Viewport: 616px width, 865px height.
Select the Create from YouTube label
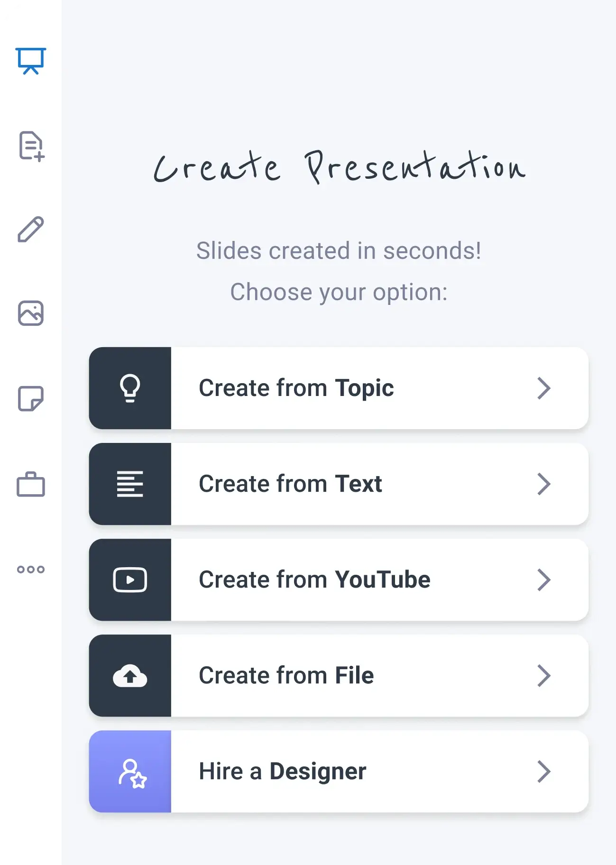314,580
